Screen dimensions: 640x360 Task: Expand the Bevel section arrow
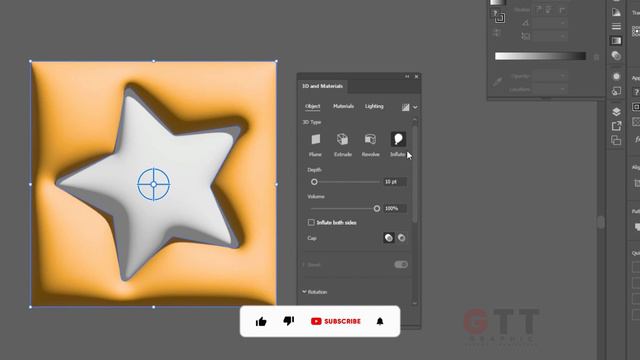pos(304,265)
